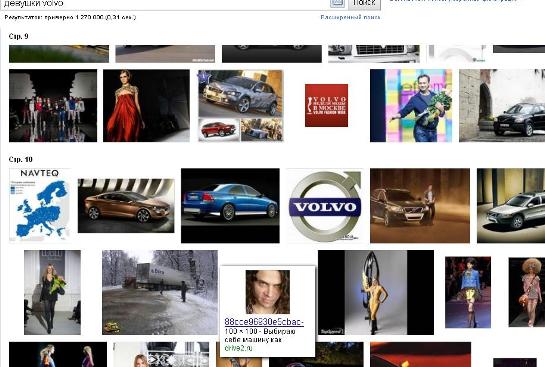This screenshot has height=367, width=545.
Task: Open the round Volvo logo thumbnail
Action: coord(325,206)
